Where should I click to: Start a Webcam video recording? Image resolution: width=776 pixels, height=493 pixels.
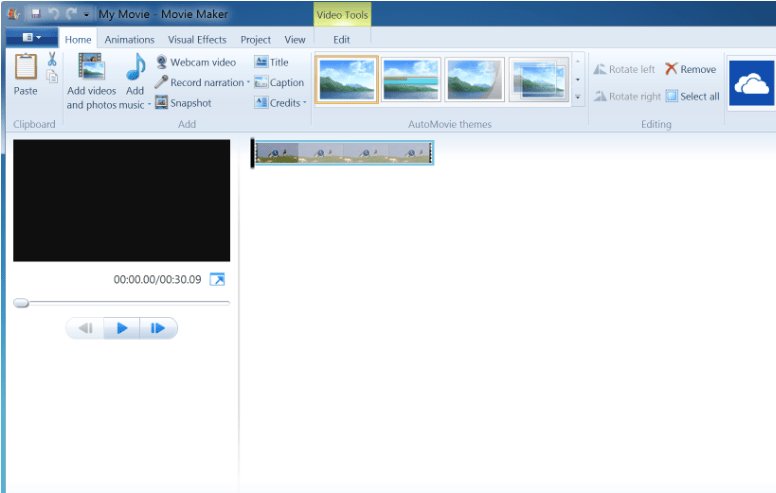tap(196, 62)
